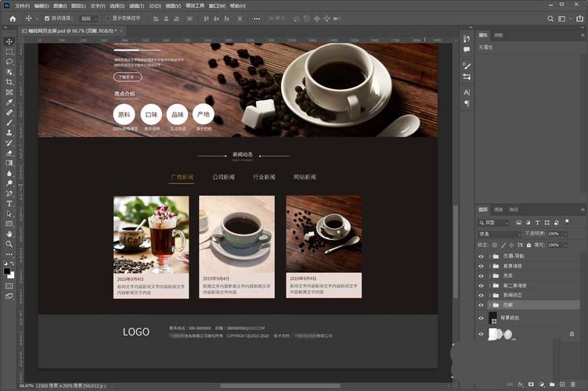Add a layer style with fx icon
588x391 pixels.
[x=521, y=384]
